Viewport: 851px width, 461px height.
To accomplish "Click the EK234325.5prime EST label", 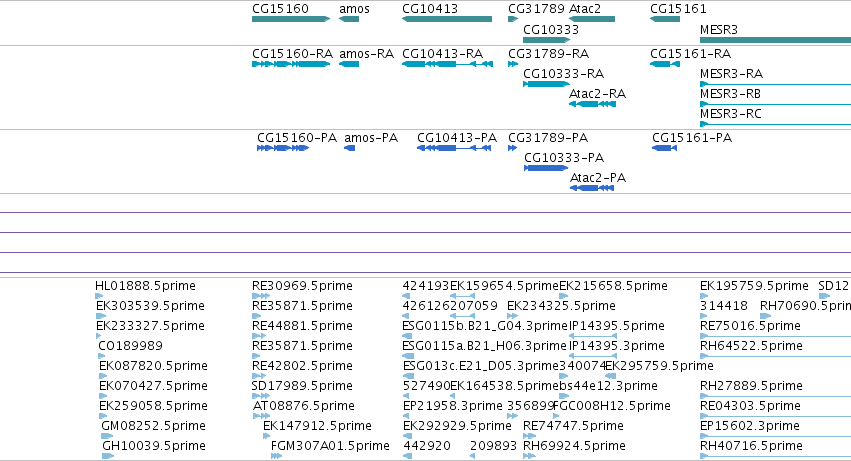I will [x=561, y=306].
